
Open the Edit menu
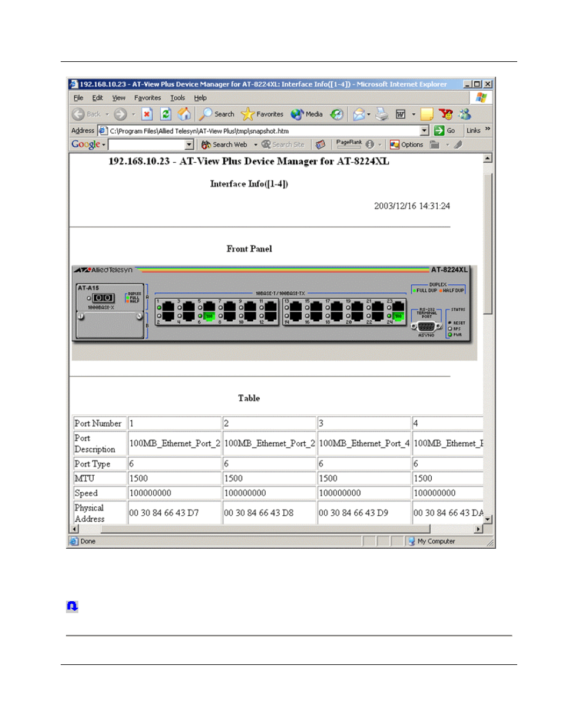(98, 98)
